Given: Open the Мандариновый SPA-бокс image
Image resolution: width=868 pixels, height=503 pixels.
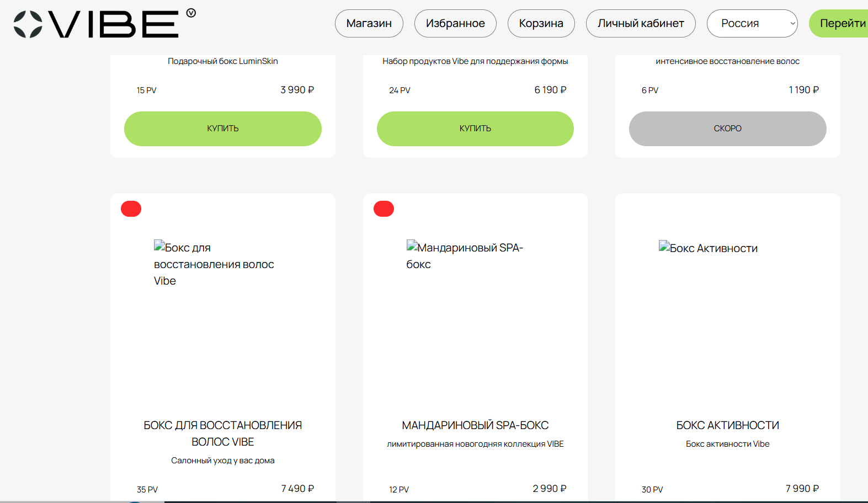Looking at the screenshot, I should 465,255.
